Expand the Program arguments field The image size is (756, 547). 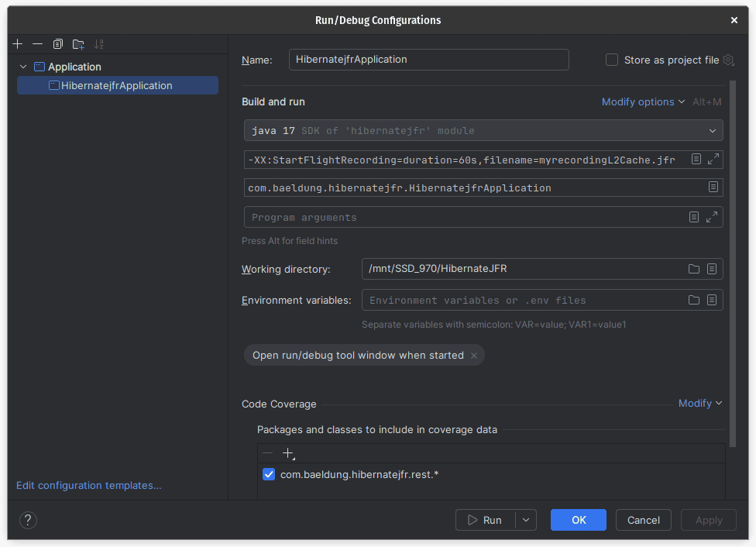712,217
